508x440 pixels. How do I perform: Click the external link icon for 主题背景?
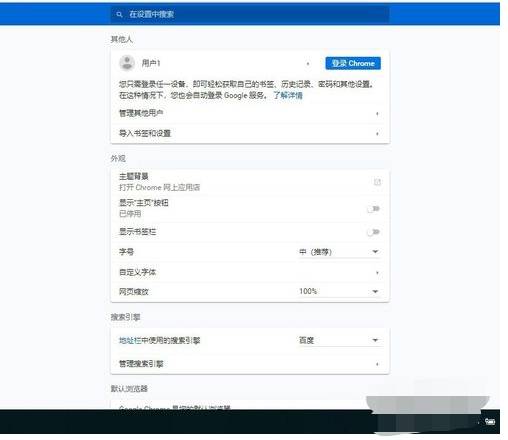coord(377,182)
